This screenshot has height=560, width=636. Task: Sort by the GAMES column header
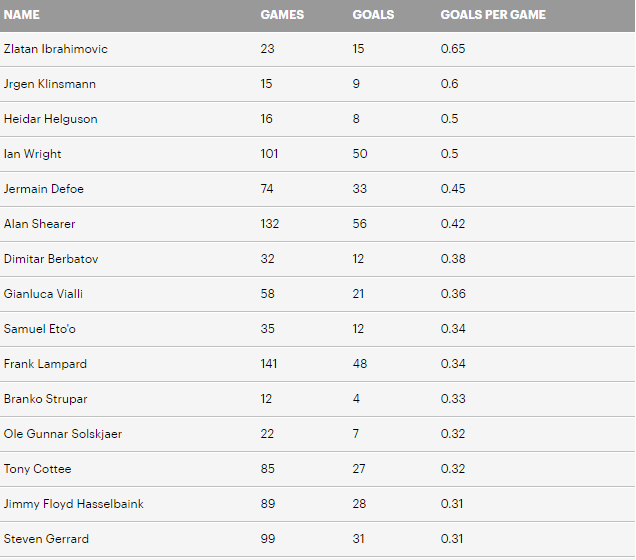tap(282, 15)
